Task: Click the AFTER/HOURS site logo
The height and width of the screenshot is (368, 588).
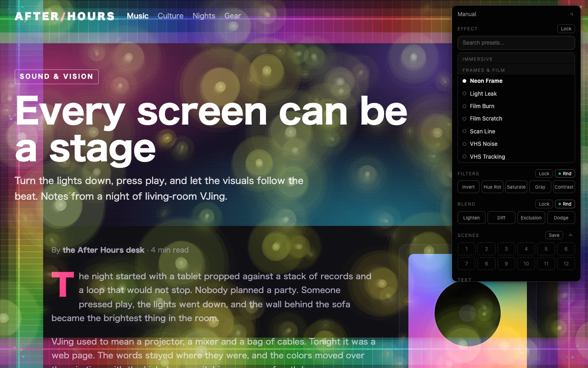Action: pyautogui.click(x=65, y=16)
